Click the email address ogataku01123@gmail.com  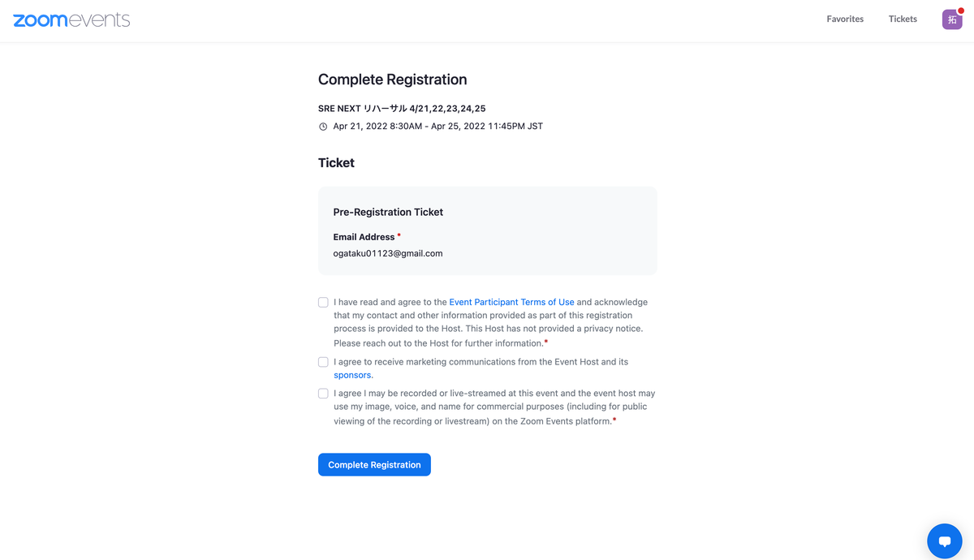(x=388, y=253)
